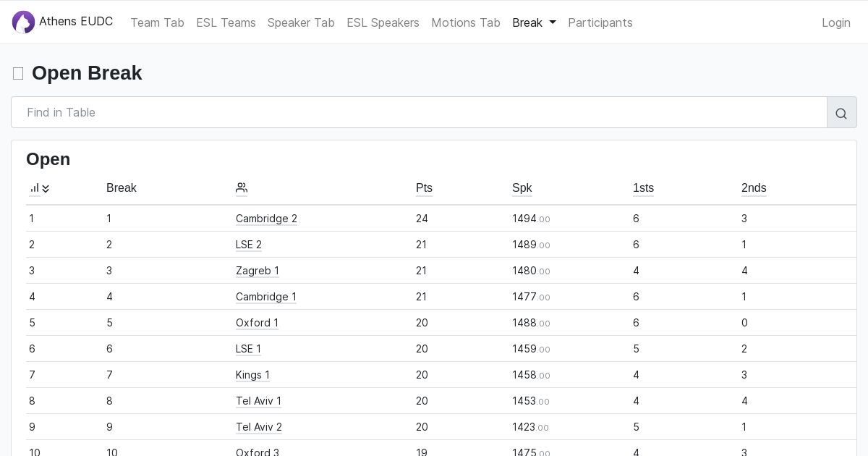Open team Zagreb 1

point(258,271)
